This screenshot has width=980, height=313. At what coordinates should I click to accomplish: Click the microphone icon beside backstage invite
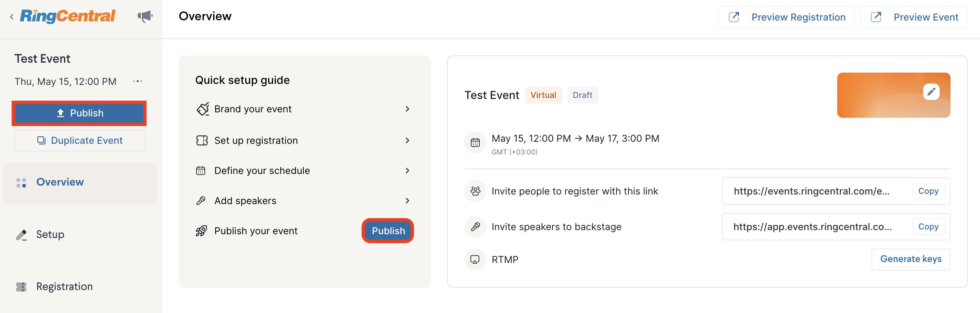[475, 227]
